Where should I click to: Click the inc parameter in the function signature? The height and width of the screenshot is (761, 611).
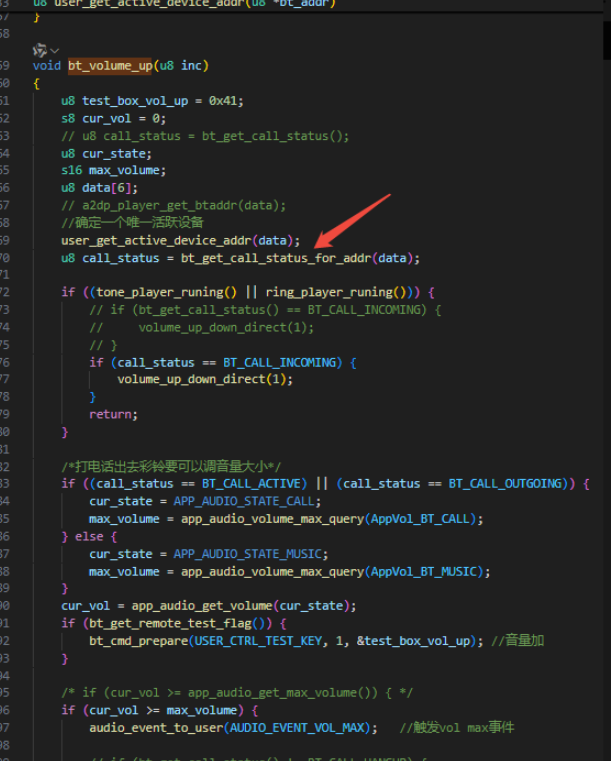pyautogui.click(x=191, y=66)
